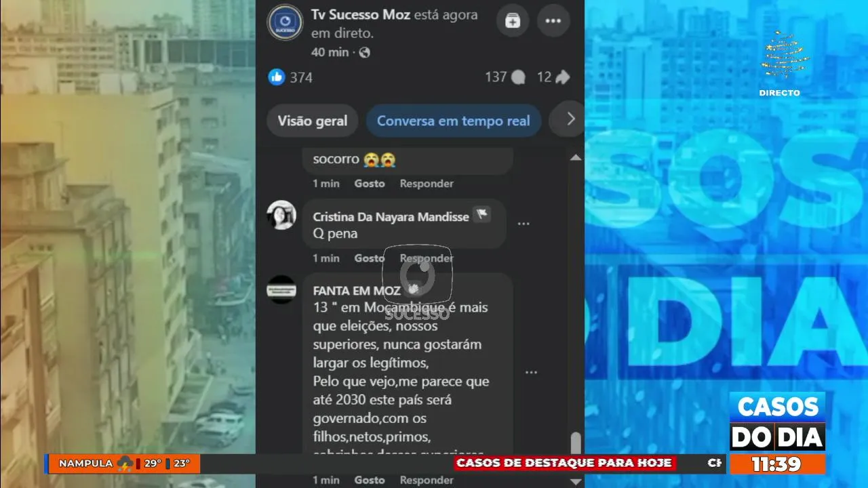Image resolution: width=868 pixels, height=488 pixels.
Task: Select the Conversa em tempo real tab
Action: 454,121
